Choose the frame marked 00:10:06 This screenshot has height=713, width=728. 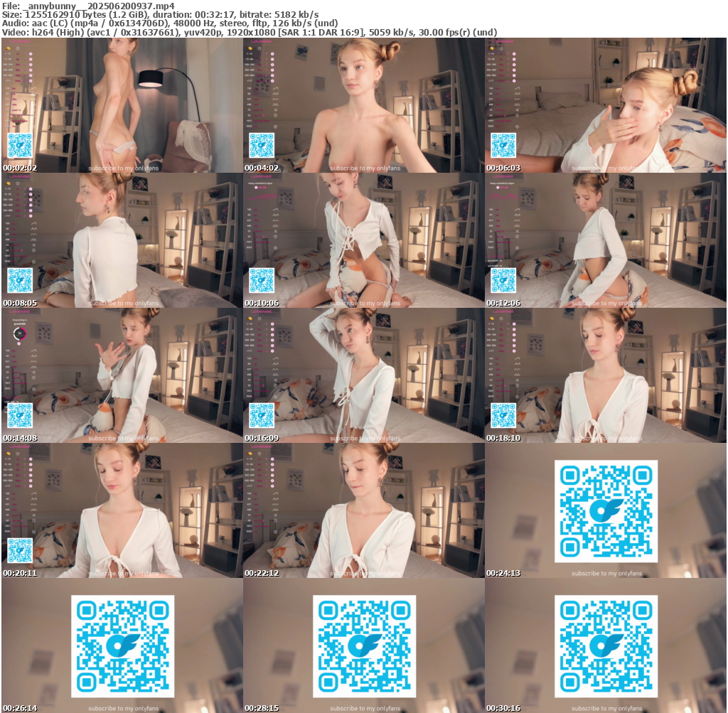(x=363, y=240)
